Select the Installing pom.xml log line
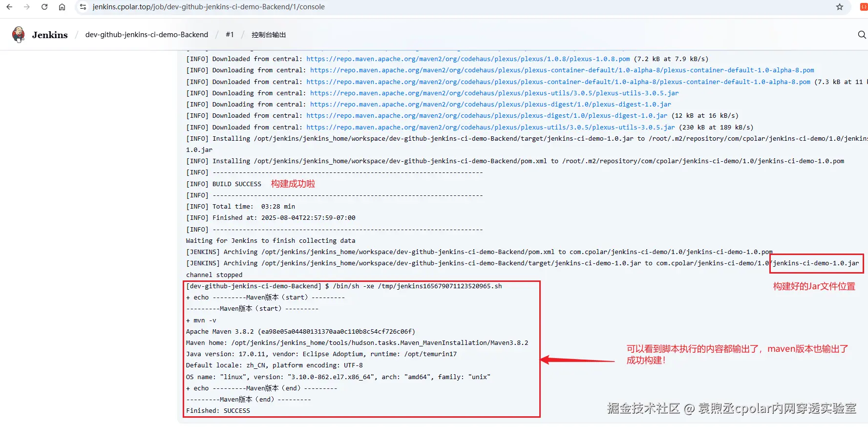The height and width of the screenshot is (427, 868). (515, 161)
